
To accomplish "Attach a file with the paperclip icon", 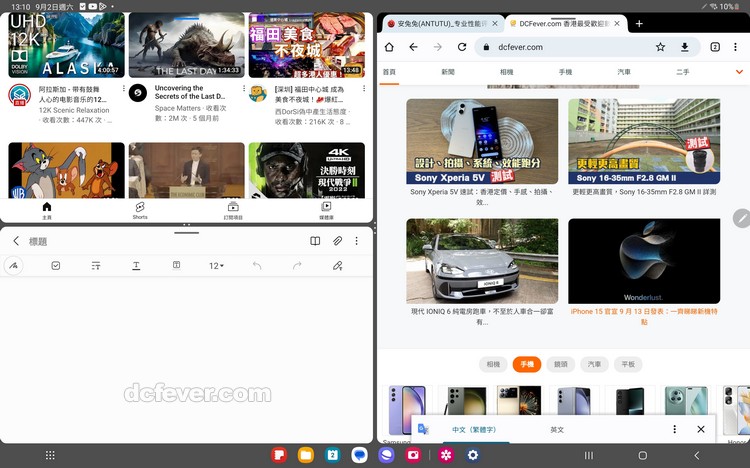I will (337, 241).
